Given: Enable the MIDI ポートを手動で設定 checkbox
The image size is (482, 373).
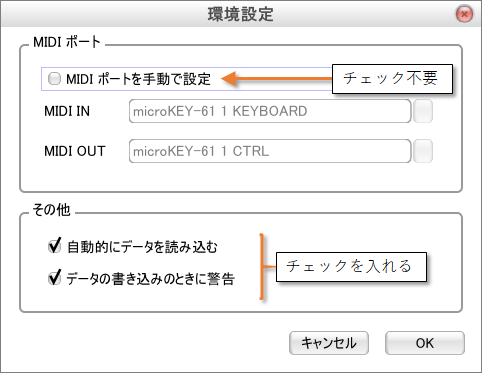Looking at the screenshot, I should tap(54, 79).
